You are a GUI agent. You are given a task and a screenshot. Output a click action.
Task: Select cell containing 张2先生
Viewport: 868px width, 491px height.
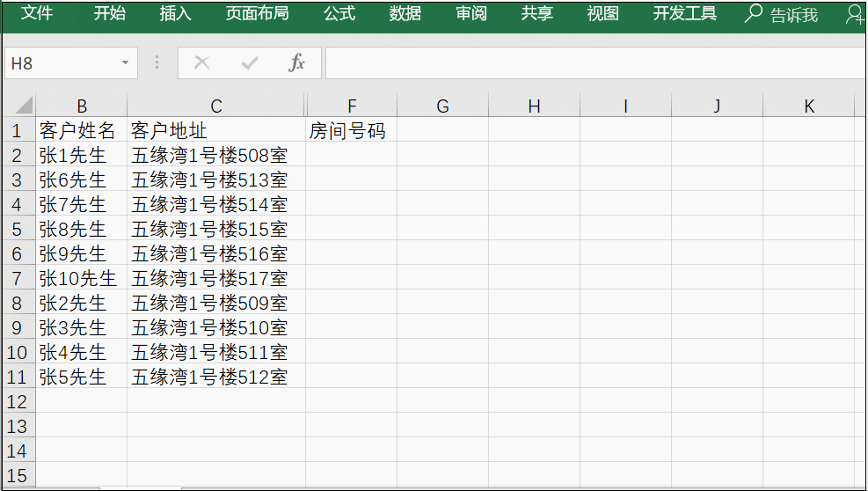(82, 303)
